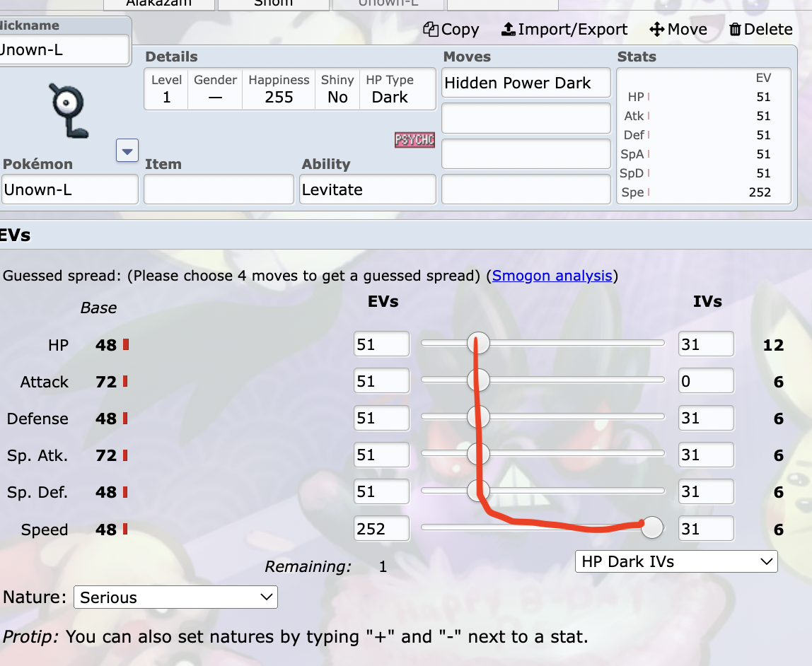Edit the Speed EV input box
This screenshot has height=666, width=812.
tap(382, 528)
